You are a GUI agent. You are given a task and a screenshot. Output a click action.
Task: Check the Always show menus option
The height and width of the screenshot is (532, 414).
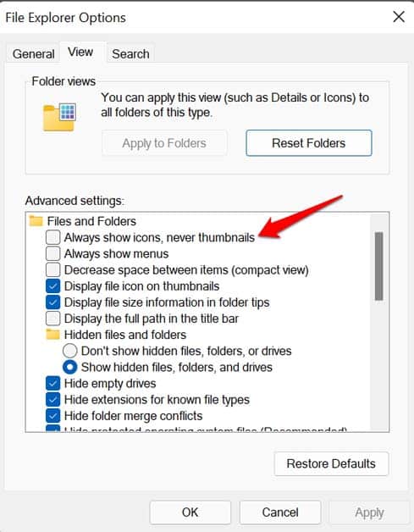pos(52,254)
